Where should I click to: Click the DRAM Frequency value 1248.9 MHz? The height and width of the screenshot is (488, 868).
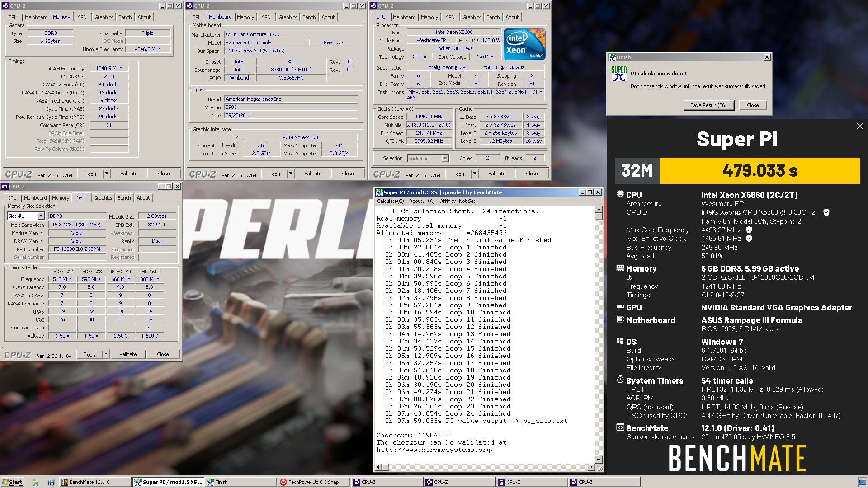[109, 68]
